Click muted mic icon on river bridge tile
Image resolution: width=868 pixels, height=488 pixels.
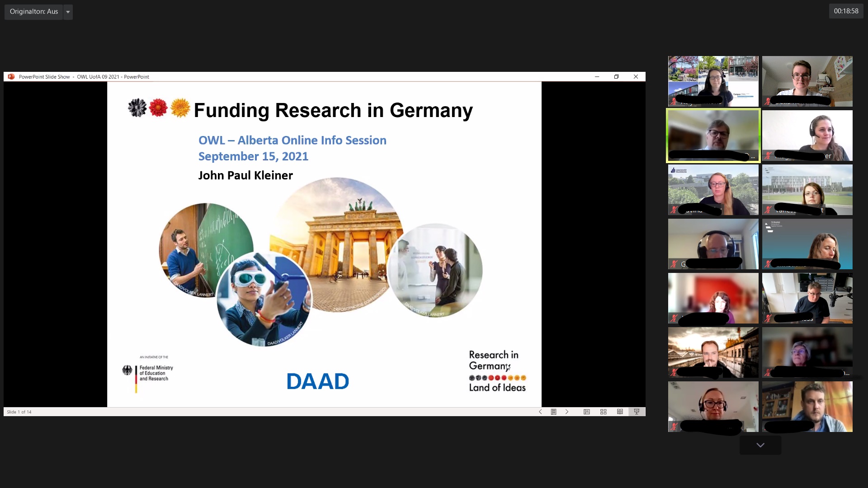[674, 372]
